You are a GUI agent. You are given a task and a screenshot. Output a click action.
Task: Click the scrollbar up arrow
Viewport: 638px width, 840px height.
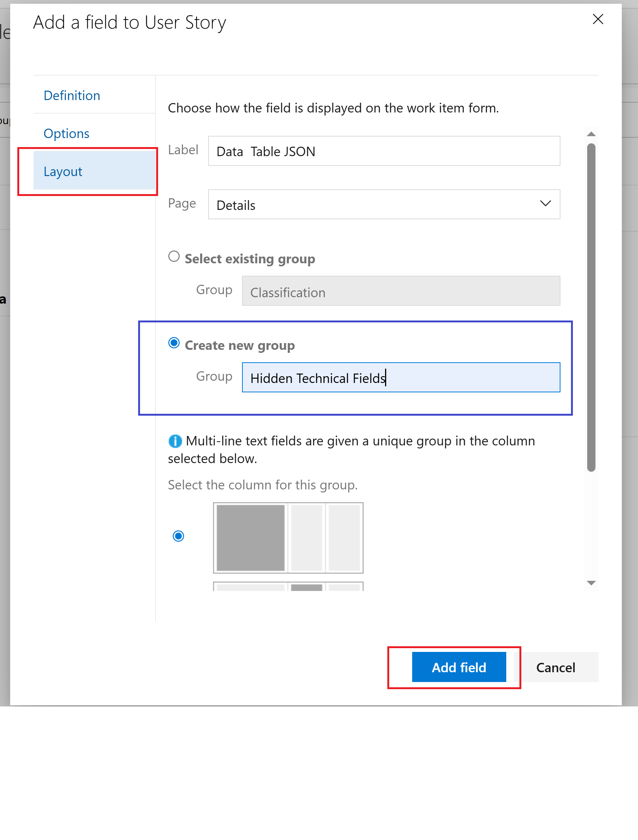point(591,134)
